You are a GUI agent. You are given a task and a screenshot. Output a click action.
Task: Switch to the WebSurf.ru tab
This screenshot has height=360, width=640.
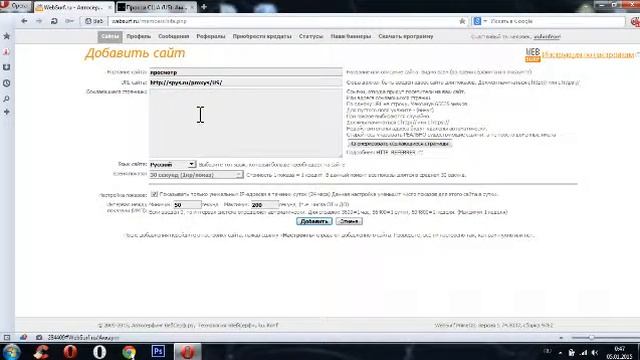tap(73, 7)
